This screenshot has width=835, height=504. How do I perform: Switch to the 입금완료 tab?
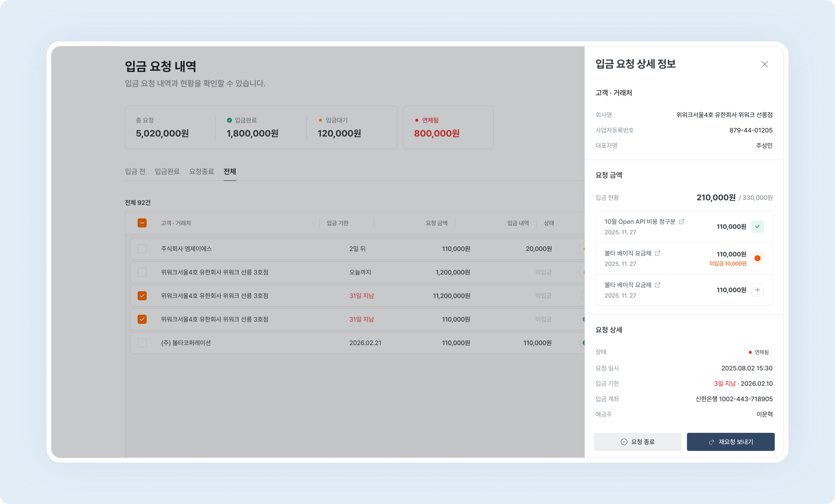[x=167, y=171]
